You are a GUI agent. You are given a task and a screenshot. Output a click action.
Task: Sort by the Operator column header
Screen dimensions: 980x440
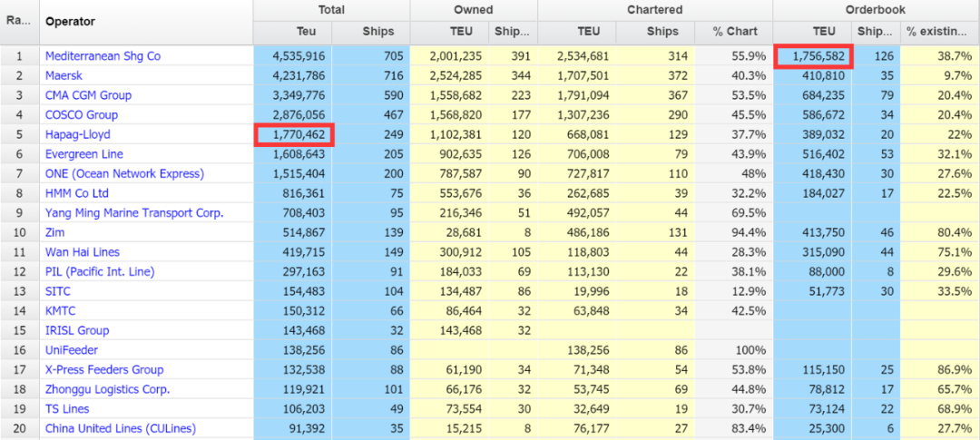pyautogui.click(x=70, y=22)
